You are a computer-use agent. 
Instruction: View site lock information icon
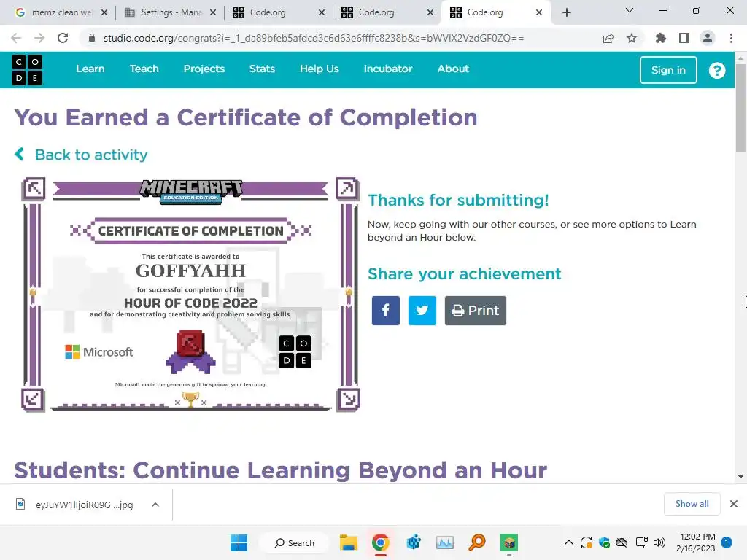click(92, 38)
